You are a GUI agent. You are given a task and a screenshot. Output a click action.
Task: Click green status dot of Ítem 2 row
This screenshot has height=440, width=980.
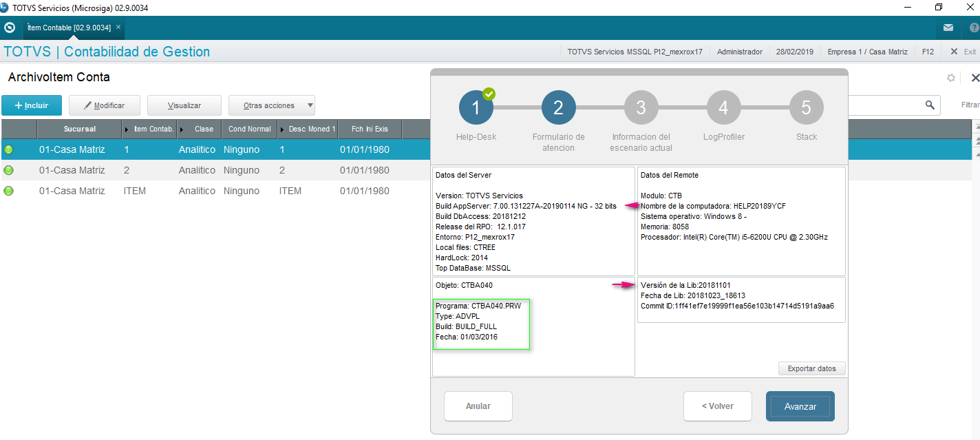(x=9, y=170)
